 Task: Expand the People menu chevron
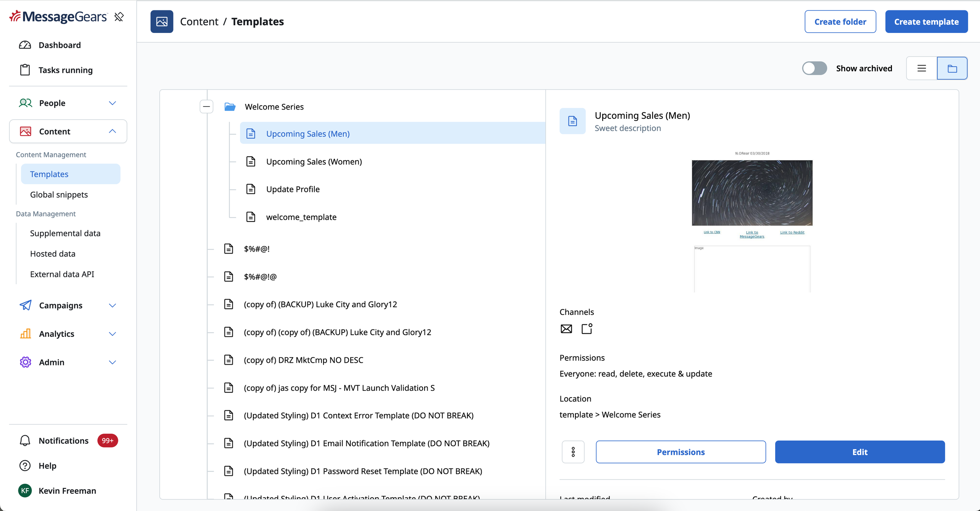[112, 103]
